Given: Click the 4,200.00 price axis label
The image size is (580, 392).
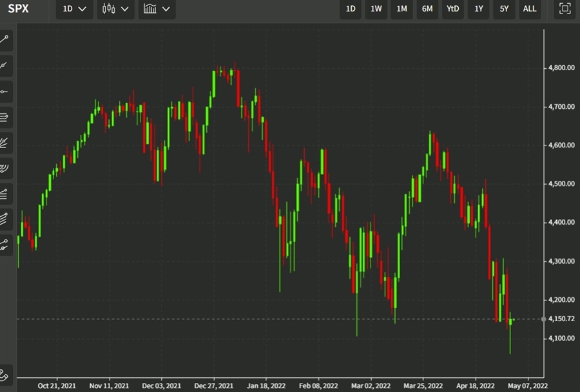Looking at the screenshot, I should (561, 300).
